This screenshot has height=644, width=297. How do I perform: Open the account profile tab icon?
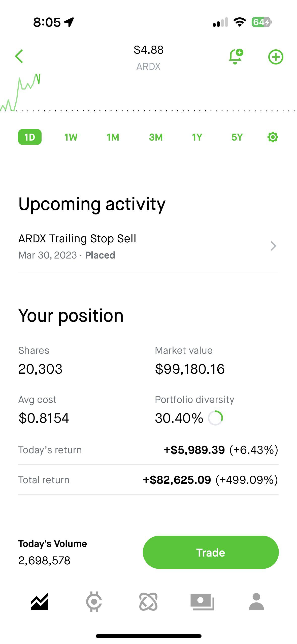256,602
